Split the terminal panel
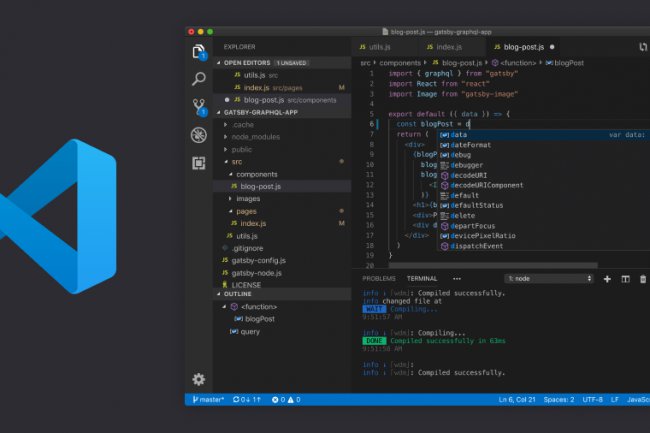This screenshot has height=433, width=650. pyautogui.click(x=625, y=278)
